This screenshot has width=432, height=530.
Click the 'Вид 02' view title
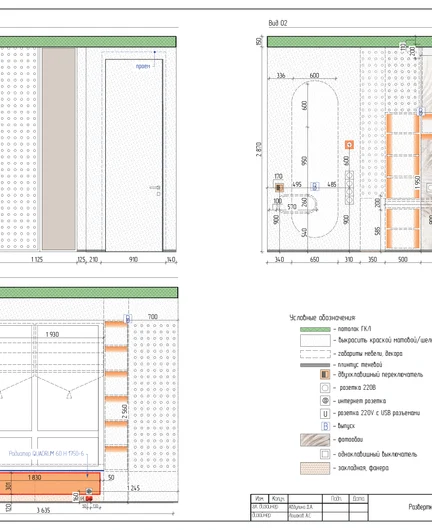click(278, 23)
